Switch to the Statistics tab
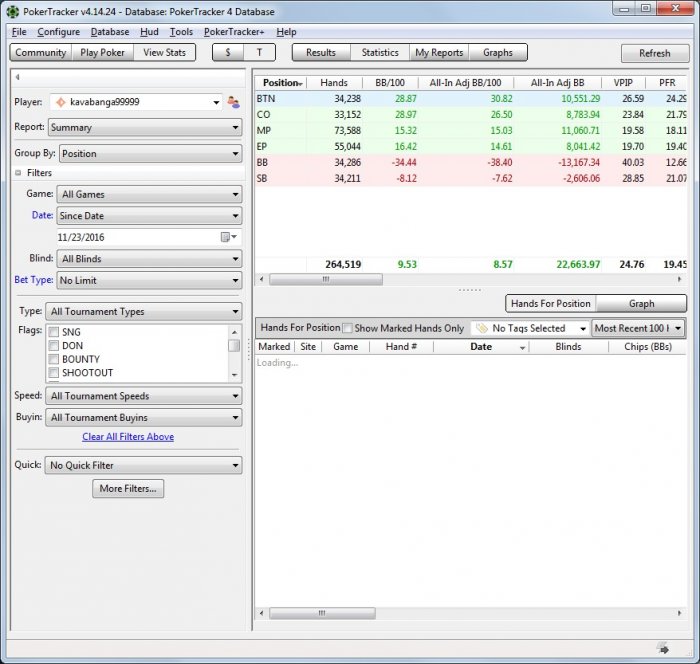The width and height of the screenshot is (700, 664). tap(379, 53)
